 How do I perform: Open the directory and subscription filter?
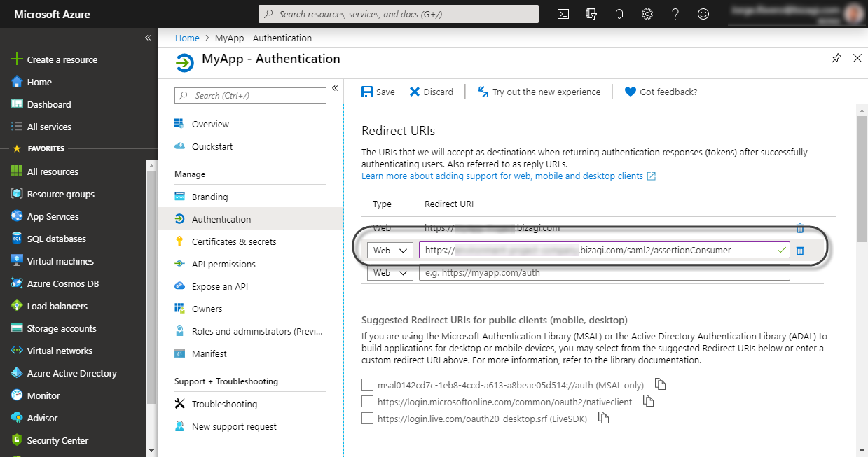(x=591, y=14)
